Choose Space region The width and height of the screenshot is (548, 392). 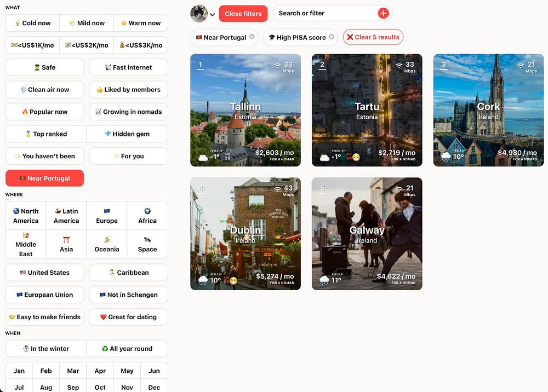pyautogui.click(x=147, y=244)
